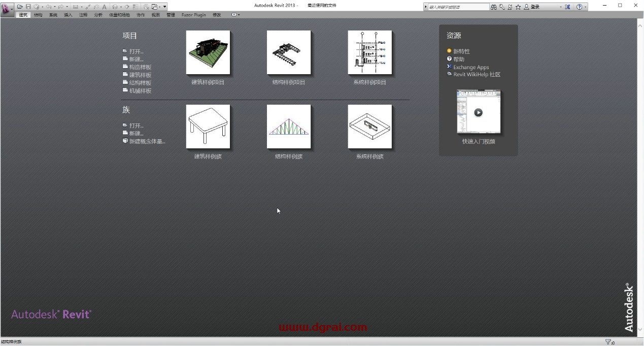Screen dimensions: 644x346
Task: Open the 建筑样例族 table thumbnail
Action: coord(208,127)
